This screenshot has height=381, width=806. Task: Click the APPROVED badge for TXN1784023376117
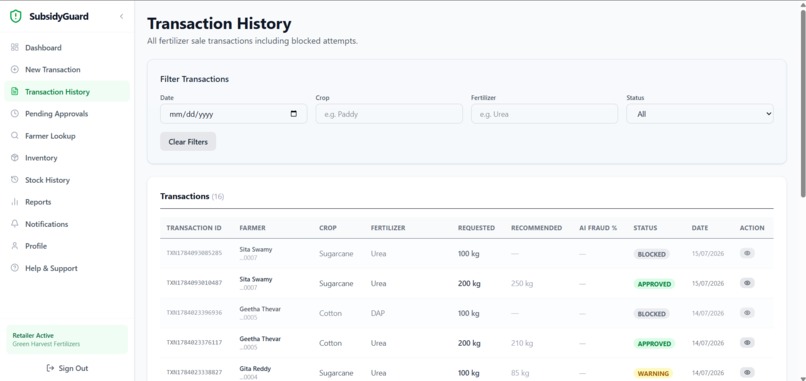click(x=654, y=343)
